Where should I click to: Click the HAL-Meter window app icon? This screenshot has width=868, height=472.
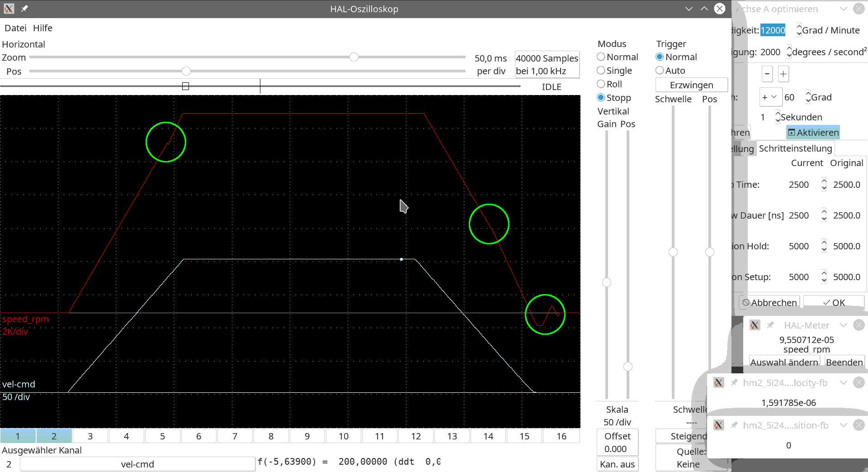click(x=755, y=325)
